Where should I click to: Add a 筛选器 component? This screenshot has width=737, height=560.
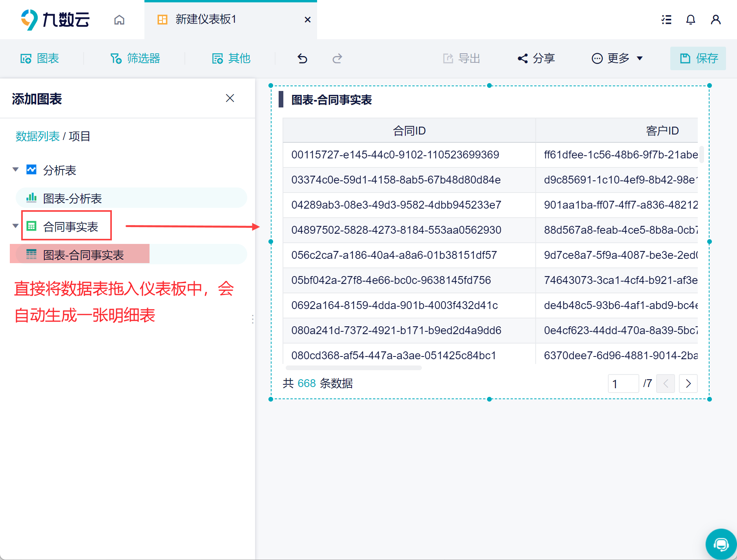135,58
